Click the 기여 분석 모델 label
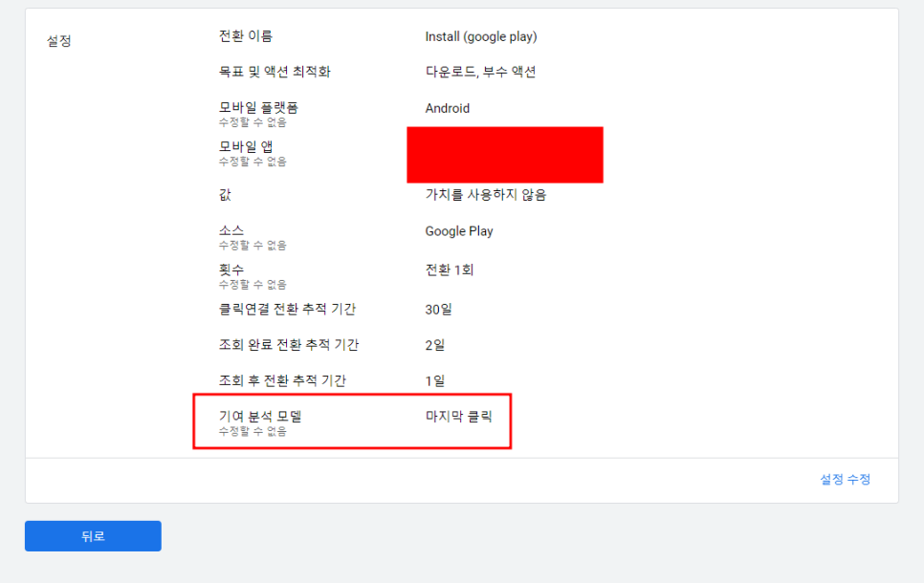This screenshot has height=583, width=924. point(260,417)
